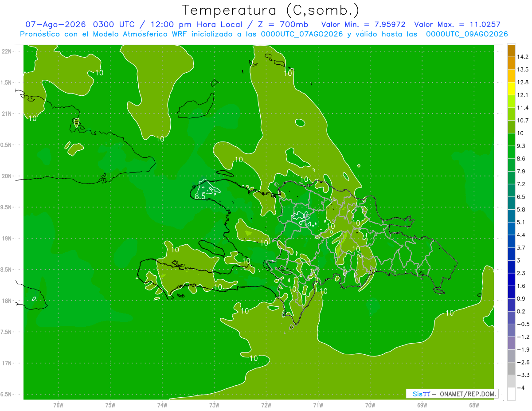Select green swatch between 10 and 9.3
Image resolution: width=532 pixels, height=411 pixels.
pyautogui.click(x=511, y=140)
